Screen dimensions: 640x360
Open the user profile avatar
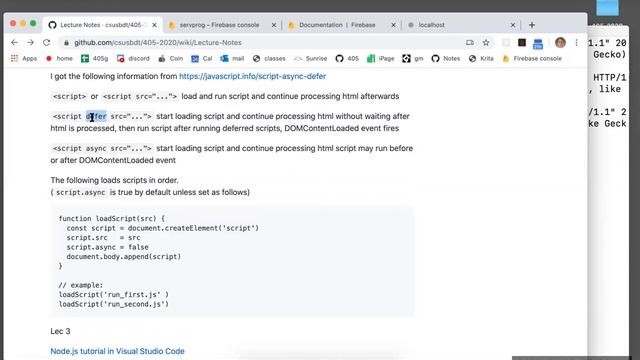point(560,42)
